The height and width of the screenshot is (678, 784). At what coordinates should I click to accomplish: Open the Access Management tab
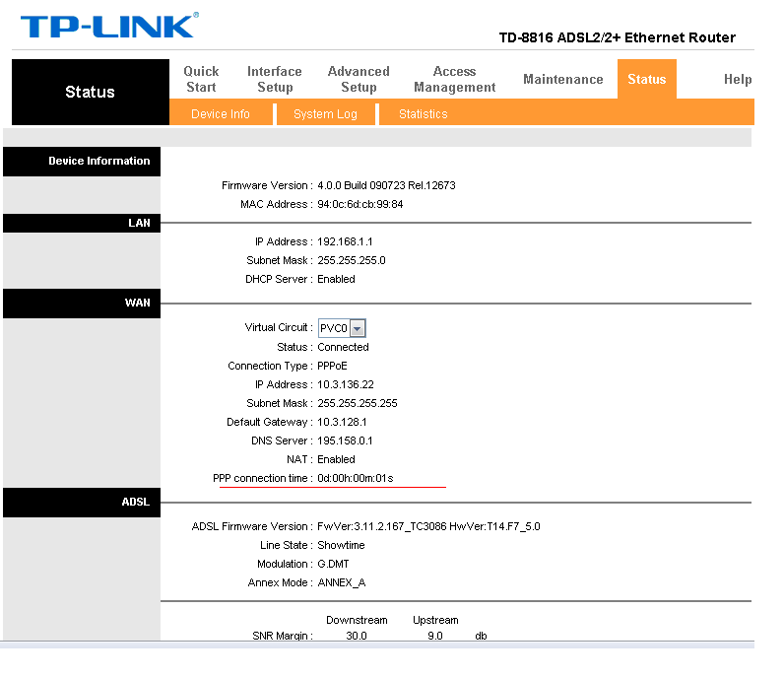point(454,79)
